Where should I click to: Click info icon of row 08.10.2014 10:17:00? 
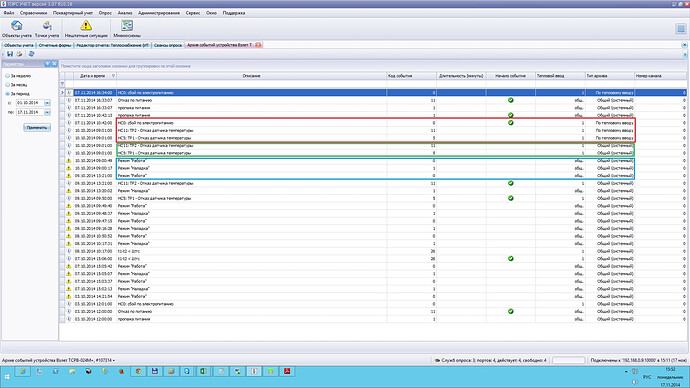[x=69, y=251]
